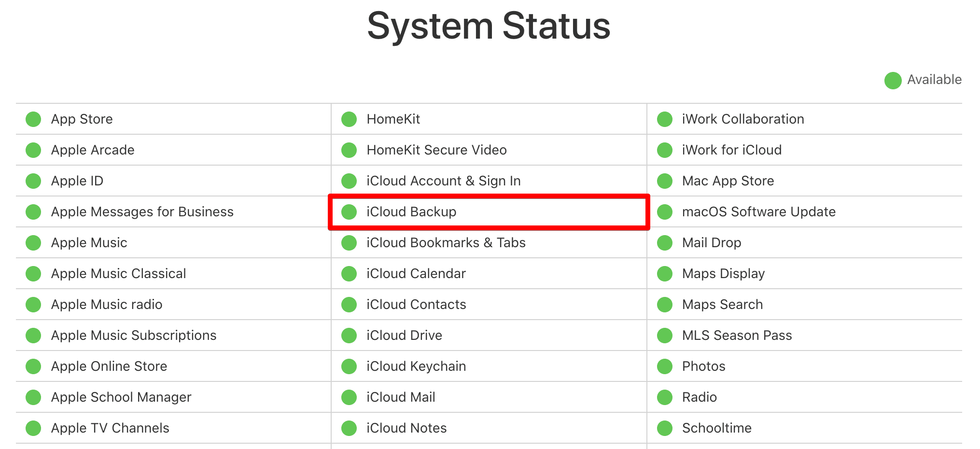Screen dimensions: 980x449
Task: Click the status dot for Apple TV Channels
Action: pyautogui.click(x=33, y=428)
